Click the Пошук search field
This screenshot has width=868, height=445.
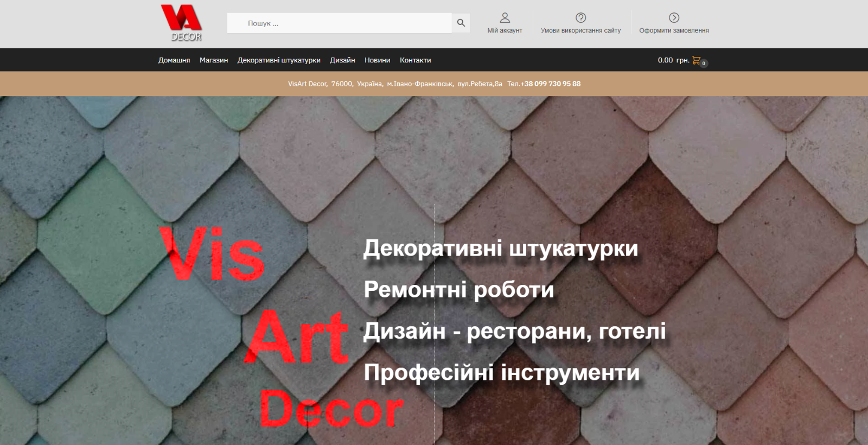tap(339, 23)
